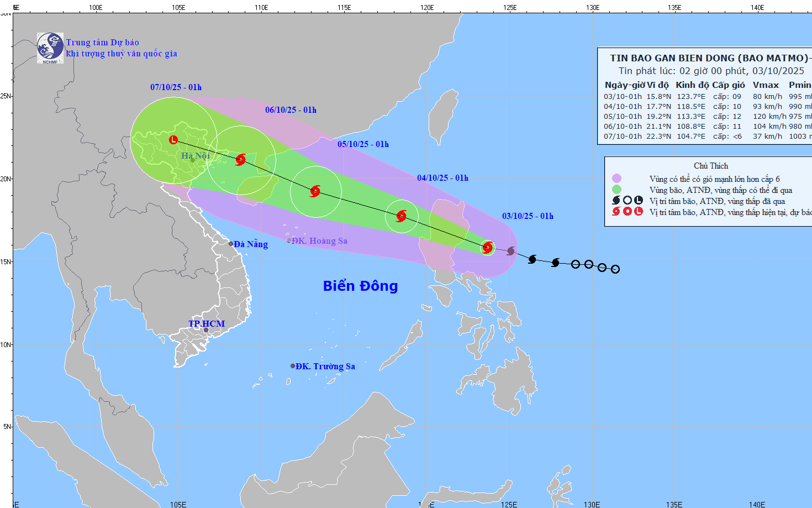Select the ĐK. Trường Sa location marker
Image resolution: width=812 pixels, height=508 pixels.
(293, 366)
